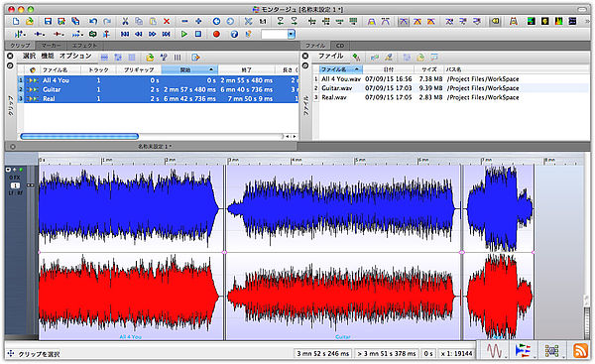The image size is (595, 364).
Task: Click the 1:1 zoom icon
Action: [x=263, y=21]
